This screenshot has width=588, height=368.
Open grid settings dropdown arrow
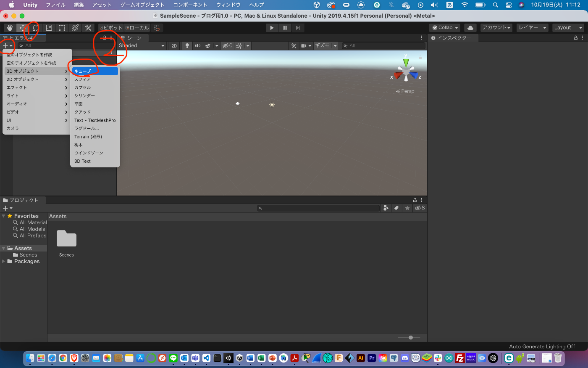[248, 46]
